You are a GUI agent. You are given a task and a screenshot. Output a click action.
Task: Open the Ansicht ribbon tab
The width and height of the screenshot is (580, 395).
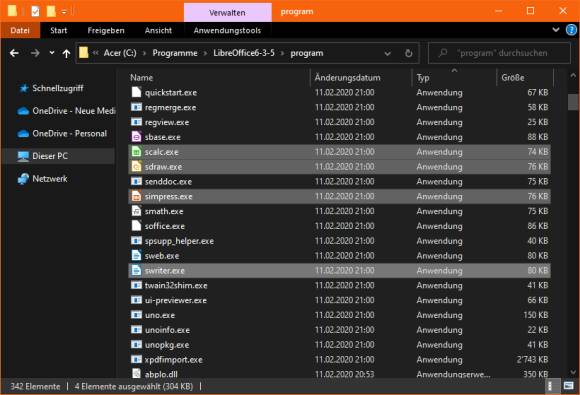[x=158, y=30]
